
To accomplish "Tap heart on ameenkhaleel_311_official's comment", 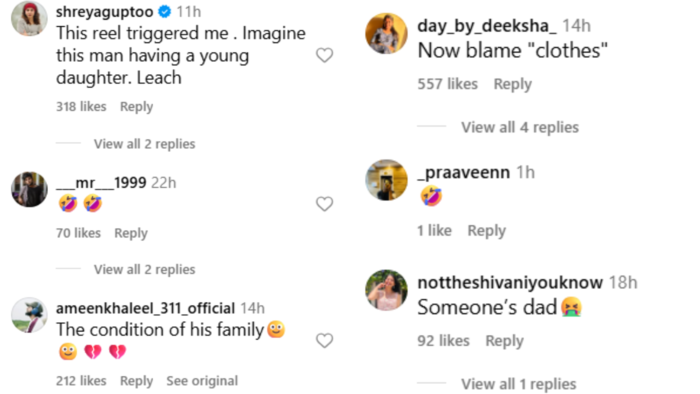I will point(325,340).
